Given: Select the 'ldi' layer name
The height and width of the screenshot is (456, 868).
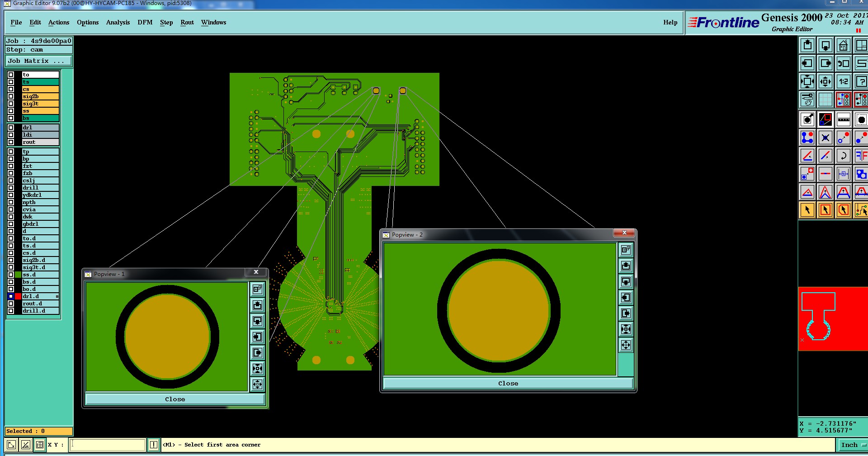Looking at the screenshot, I should [40, 135].
